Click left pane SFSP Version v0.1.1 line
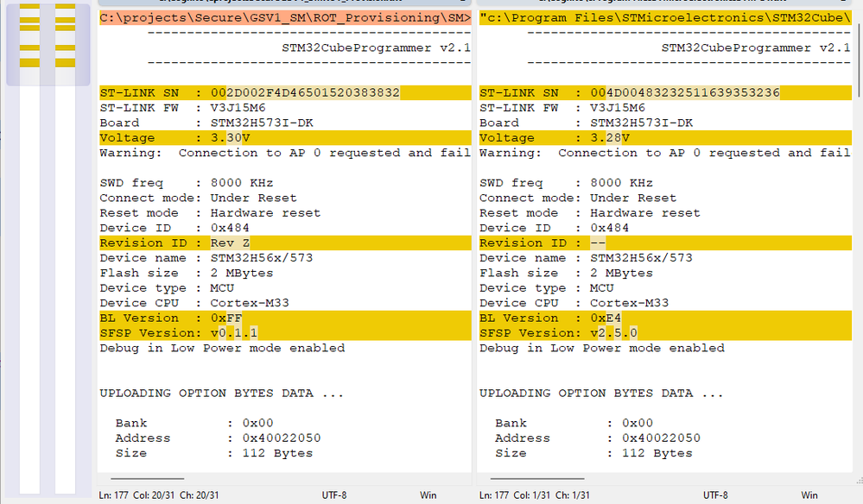The width and height of the screenshot is (863, 504). 285,333
